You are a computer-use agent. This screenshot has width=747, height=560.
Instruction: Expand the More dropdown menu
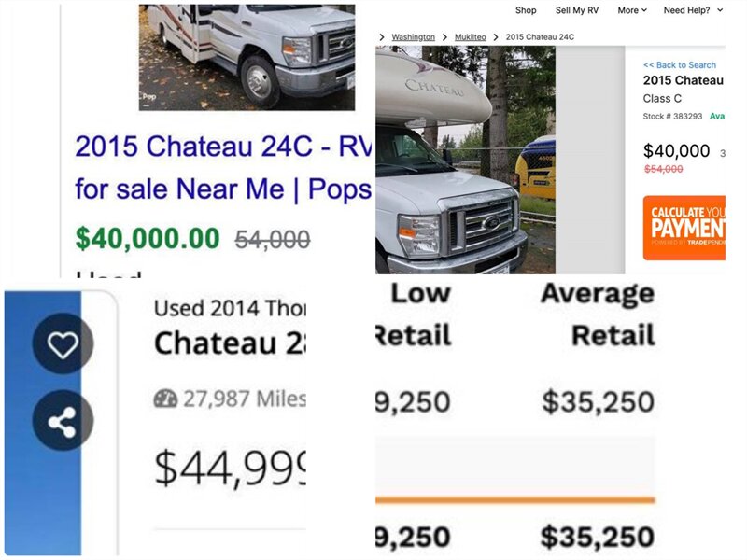click(x=632, y=10)
